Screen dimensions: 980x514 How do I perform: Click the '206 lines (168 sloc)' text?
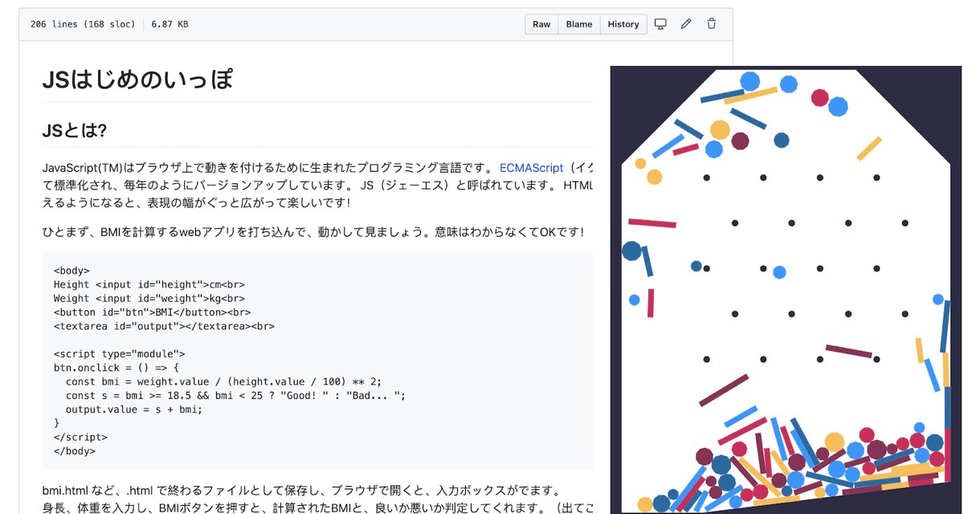tap(83, 24)
